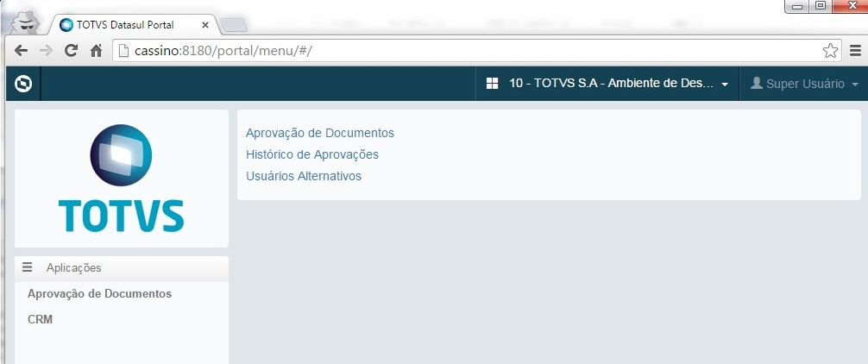Click the TOTVS tab favicon
The height and width of the screenshot is (364, 868).
tap(66, 25)
